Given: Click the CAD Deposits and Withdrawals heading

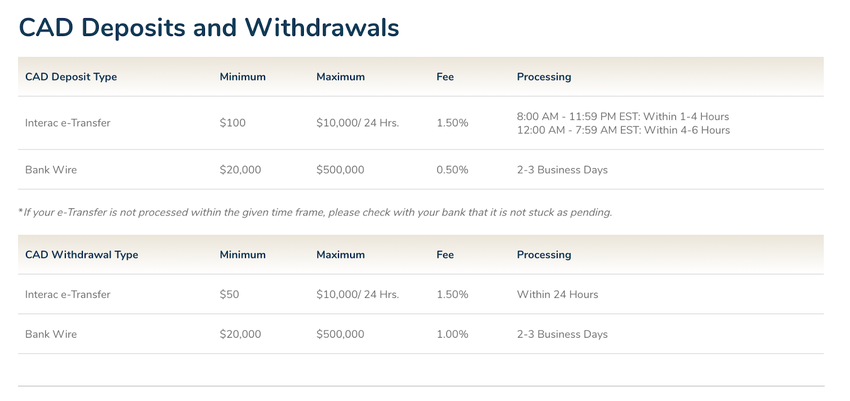Looking at the screenshot, I should tap(209, 28).
